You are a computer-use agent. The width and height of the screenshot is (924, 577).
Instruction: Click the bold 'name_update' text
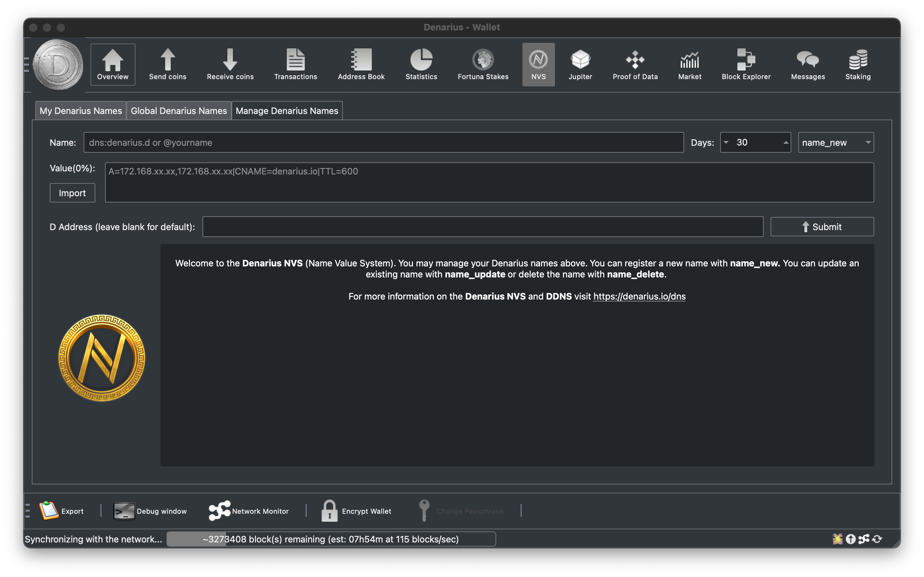[475, 274]
